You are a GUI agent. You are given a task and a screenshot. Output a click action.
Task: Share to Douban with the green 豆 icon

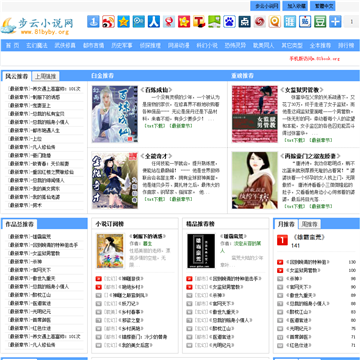320,22
